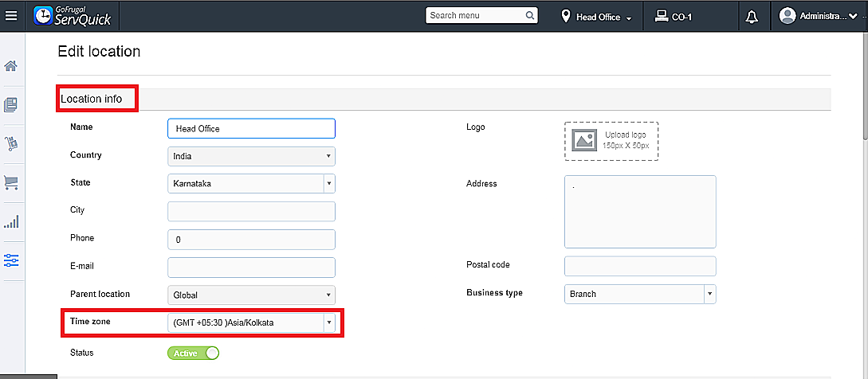Open settings sliders icon in sidebar
The image size is (868, 379).
tap(11, 260)
